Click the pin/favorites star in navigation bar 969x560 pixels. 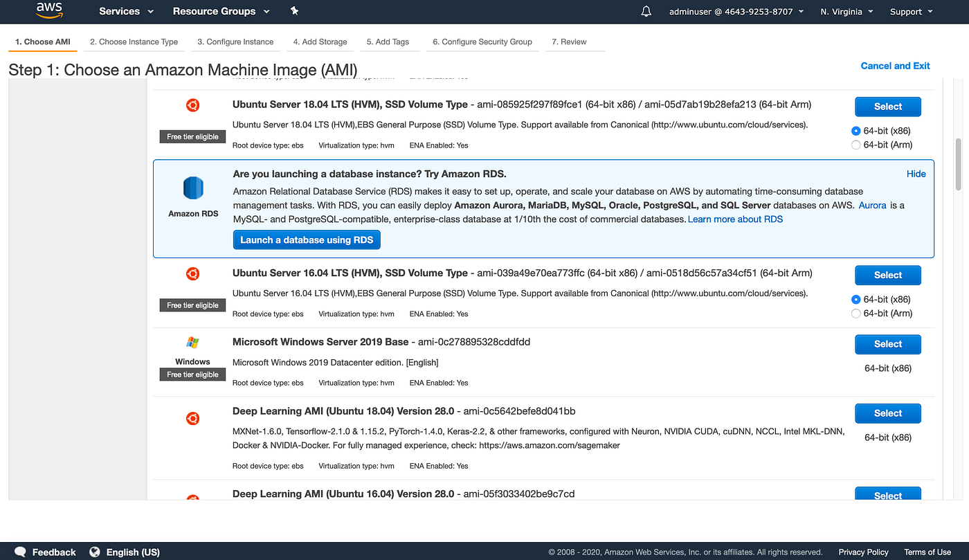294,11
